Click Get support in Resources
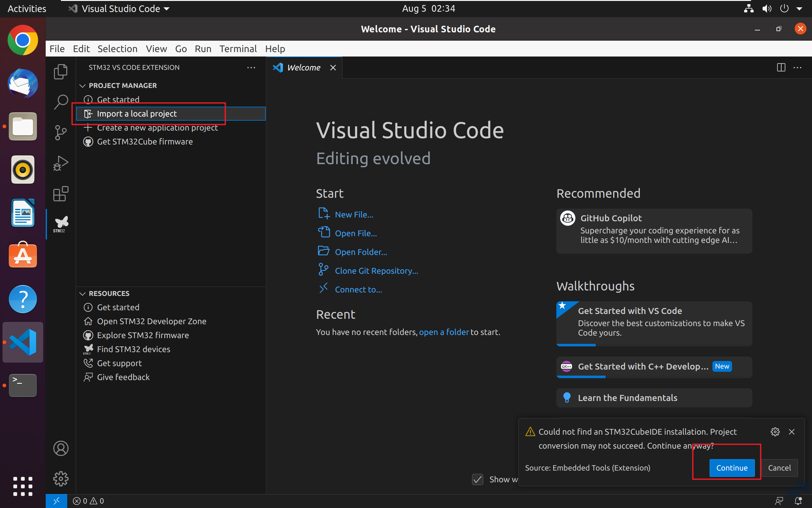 pos(171,363)
